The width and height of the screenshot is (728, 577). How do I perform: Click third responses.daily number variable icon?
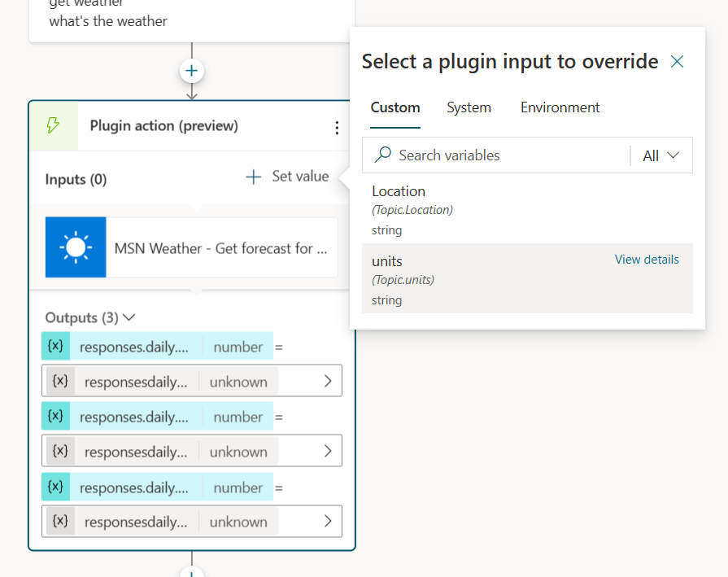[55, 487]
